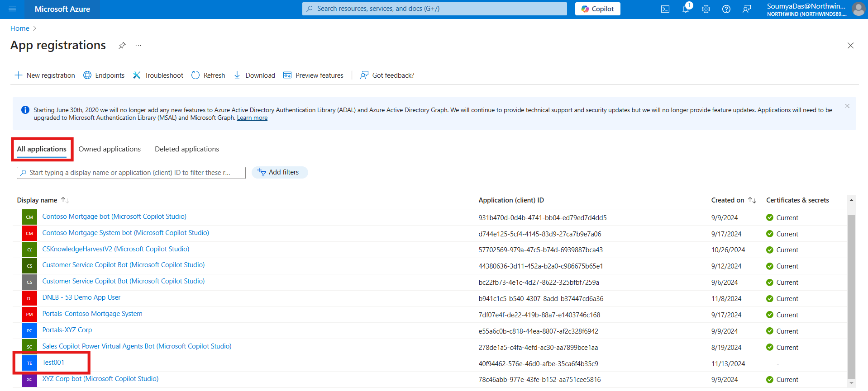Click Refresh in the command bar
Screen dimensions: 868x391
click(208, 75)
